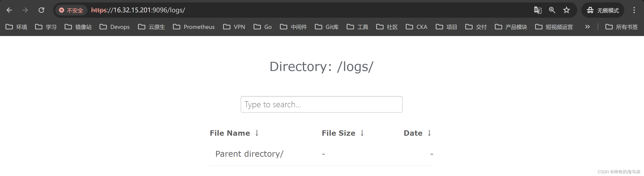Viewport: 644px width, 176px height.
Task: Open the 云原生 bookmark folder
Action: coord(152,27)
